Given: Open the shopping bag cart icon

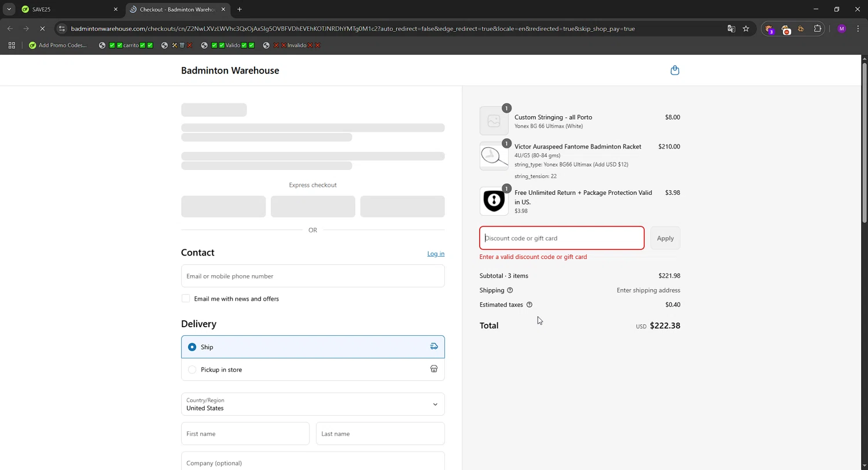Looking at the screenshot, I should click(675, 71).
